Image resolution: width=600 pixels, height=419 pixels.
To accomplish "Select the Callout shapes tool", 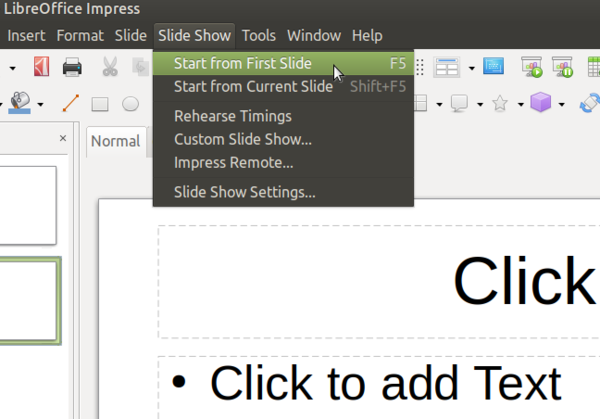I will (x=459, y=103).
